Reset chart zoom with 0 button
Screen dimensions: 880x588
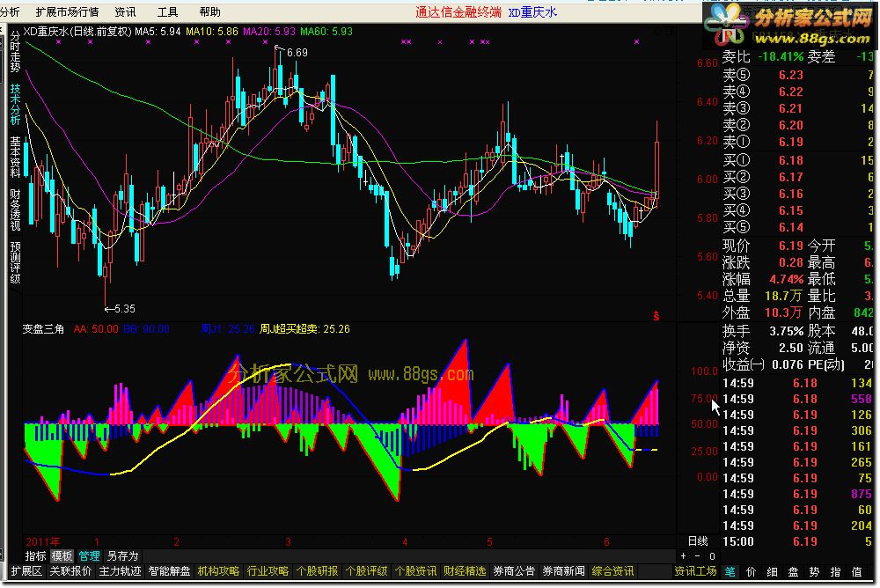click(x=712, y=556)
